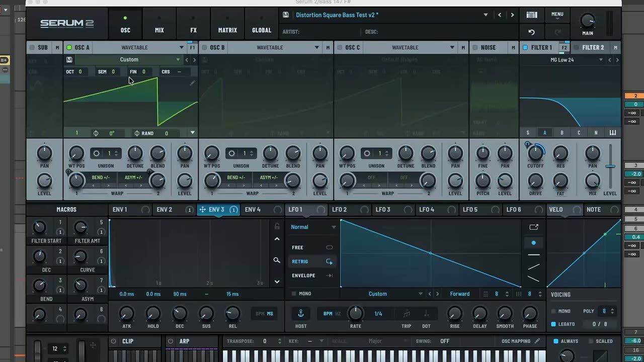This screenshot has width=644, height=362.
Task: Click the filter keyboard tracking icon
Action: [613, 133]
